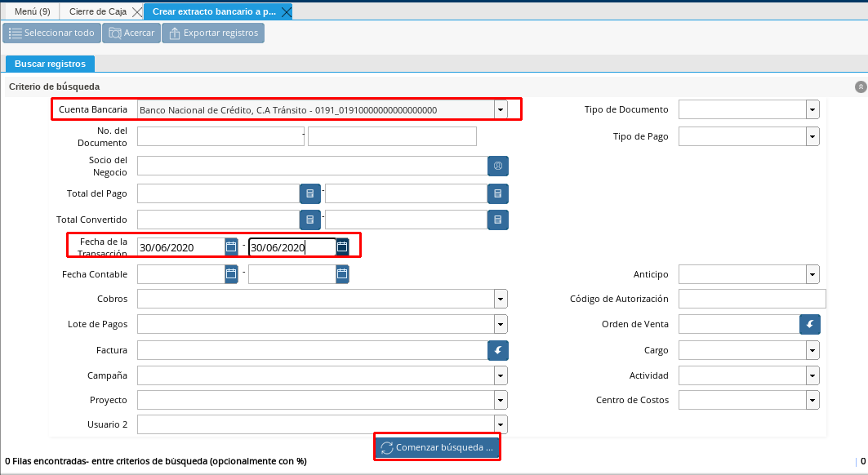Expand the Anticipo dropdown

tap(812, 274)
